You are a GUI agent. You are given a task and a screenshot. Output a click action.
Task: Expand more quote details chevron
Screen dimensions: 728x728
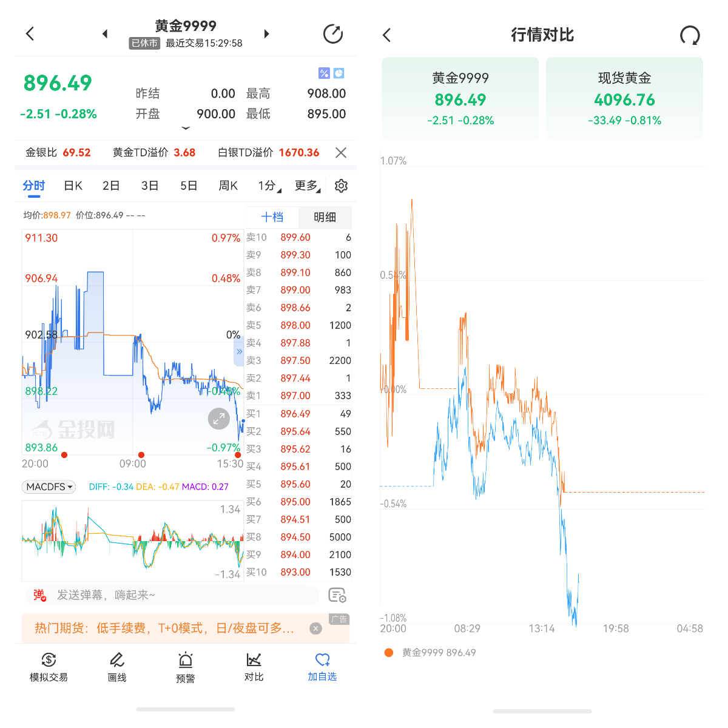coord(186,128)
